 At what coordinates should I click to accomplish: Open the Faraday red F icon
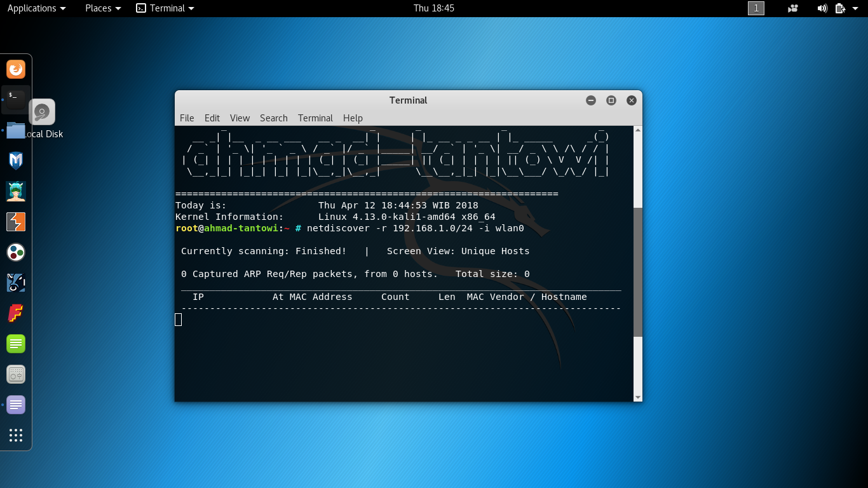[x=16, y=313]
